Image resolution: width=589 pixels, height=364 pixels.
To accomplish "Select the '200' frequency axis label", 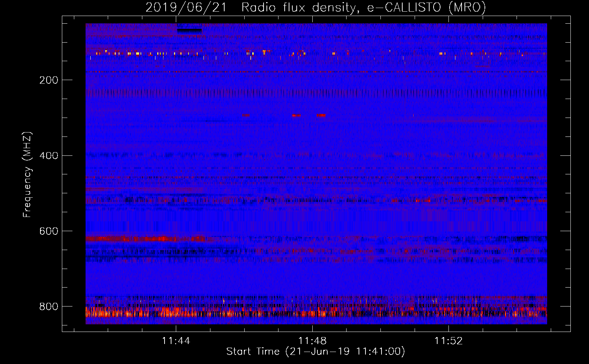I will (49, 80).
